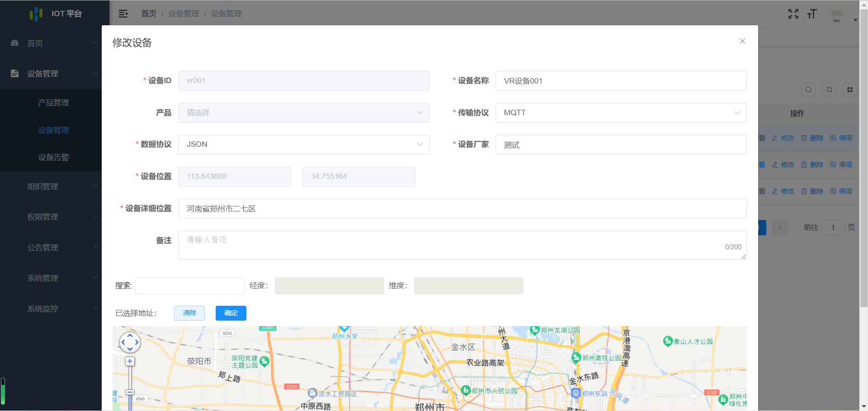Focus the 设备名称 input field
The height and width of the screenshot is (411, 868).
pos(621,81)
